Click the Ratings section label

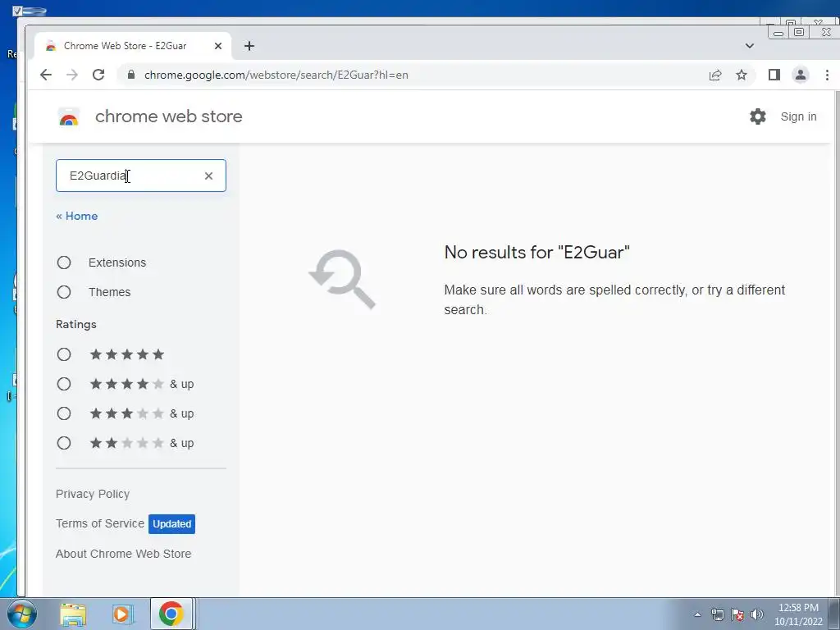coord(76,324)
